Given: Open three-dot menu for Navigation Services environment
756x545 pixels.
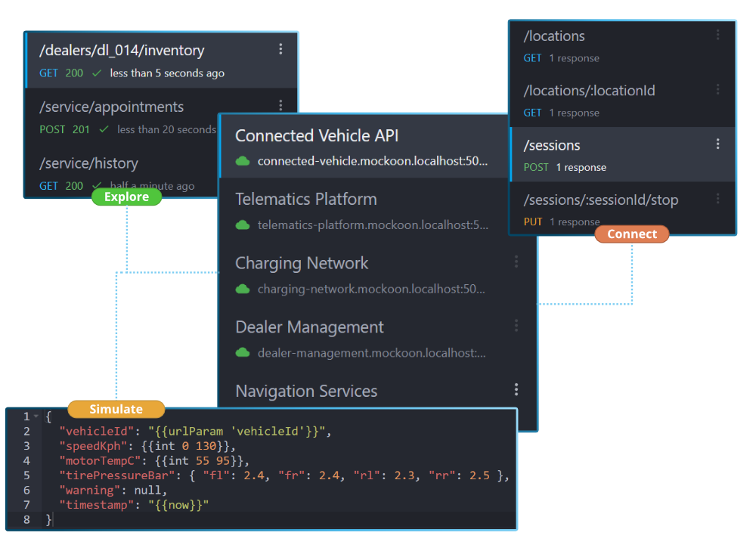Looking at the screenshot, I should tap(516, 389).
